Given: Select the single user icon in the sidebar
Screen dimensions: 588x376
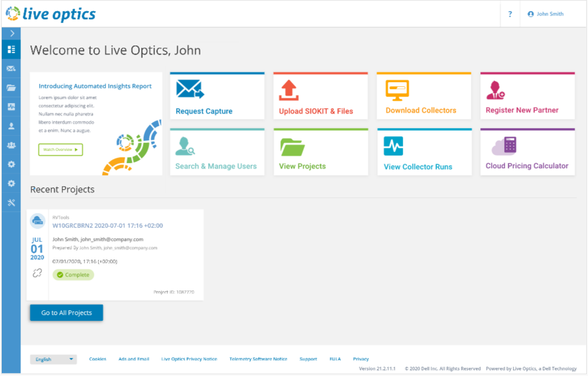Looking at the screenshot, I should pos(11,126).
